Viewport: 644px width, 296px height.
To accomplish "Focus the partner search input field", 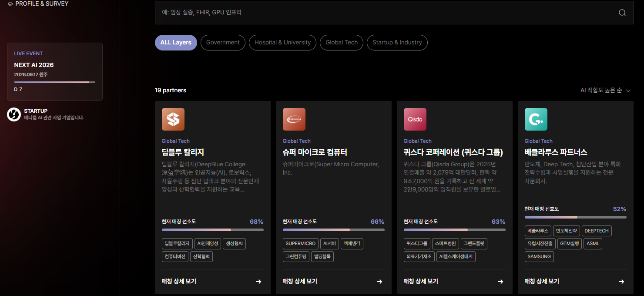I will click(x=394, y=13).
